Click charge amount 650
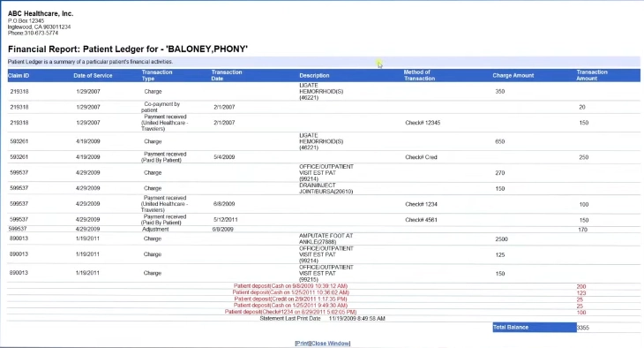644x348 pixels. point(500,141)
